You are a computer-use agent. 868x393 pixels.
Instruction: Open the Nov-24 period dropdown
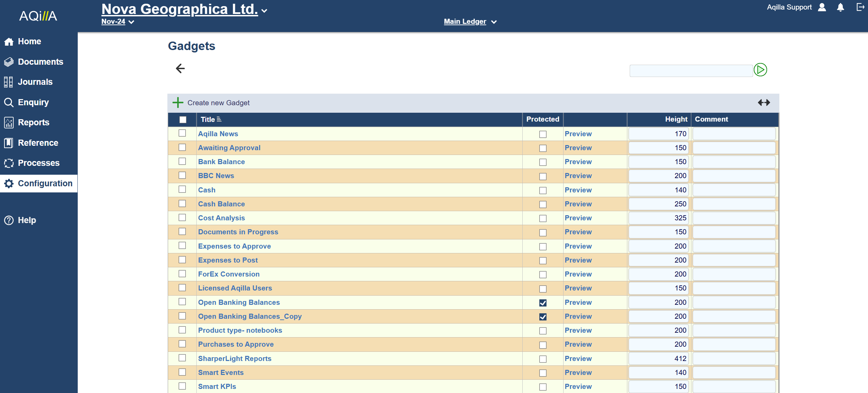click(x=131, y=22)
